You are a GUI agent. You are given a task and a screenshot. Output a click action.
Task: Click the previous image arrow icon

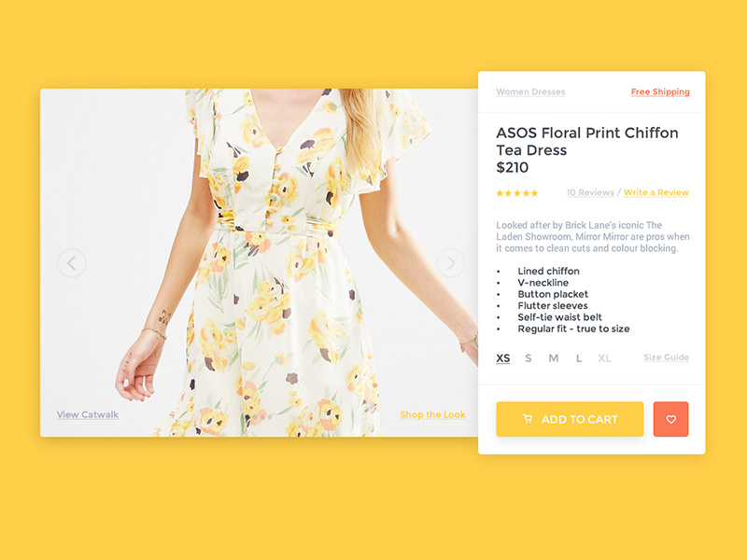(72, 263)
